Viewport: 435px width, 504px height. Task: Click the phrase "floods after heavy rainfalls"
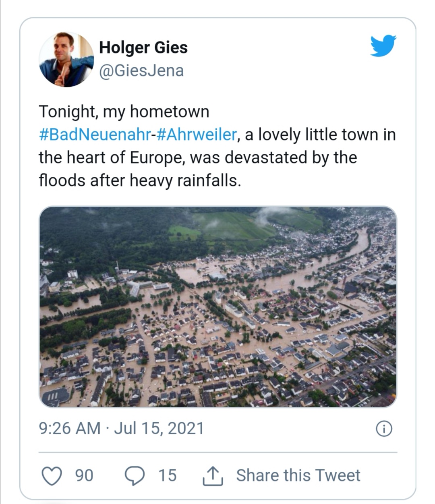click(x=139, y=180)
